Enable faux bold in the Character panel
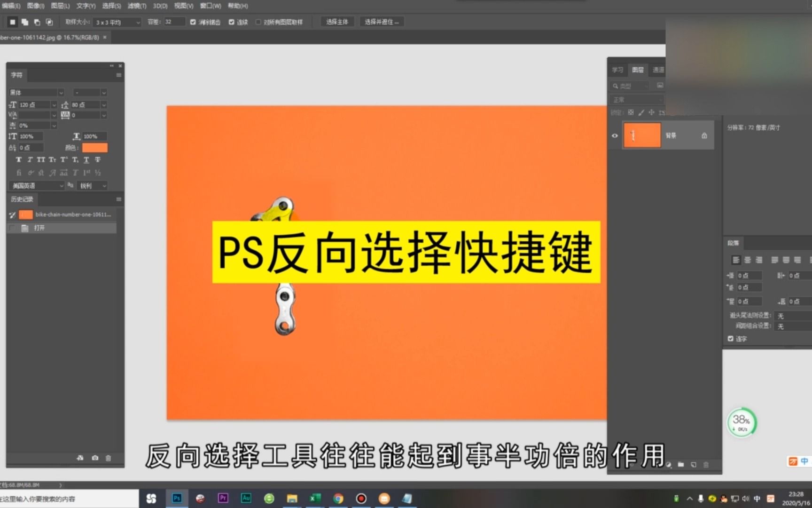Image resolution: width=812 pixels, height=508 pixels. tap(19, 159)
